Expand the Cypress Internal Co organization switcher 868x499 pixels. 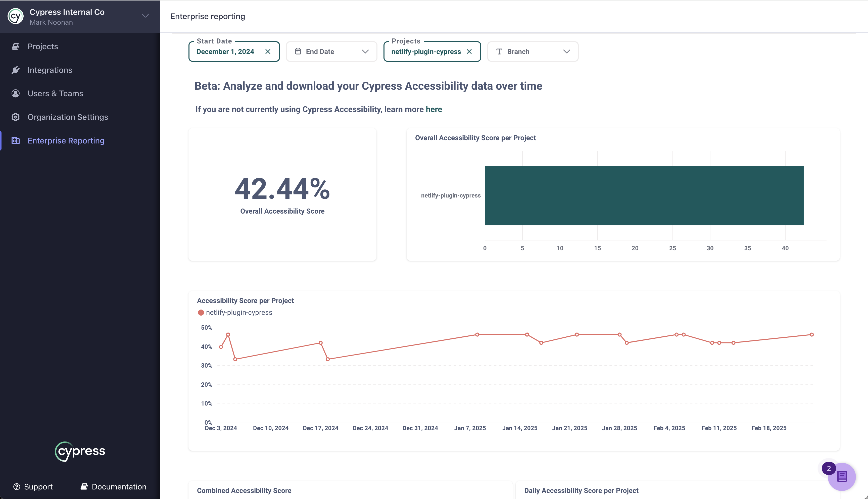pos(145,16)
